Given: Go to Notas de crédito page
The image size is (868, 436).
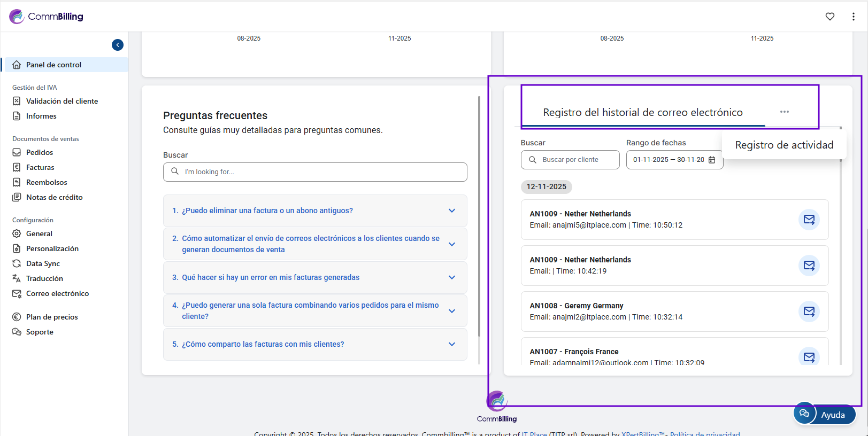Looking at the screenshot, I should [54, 197].
